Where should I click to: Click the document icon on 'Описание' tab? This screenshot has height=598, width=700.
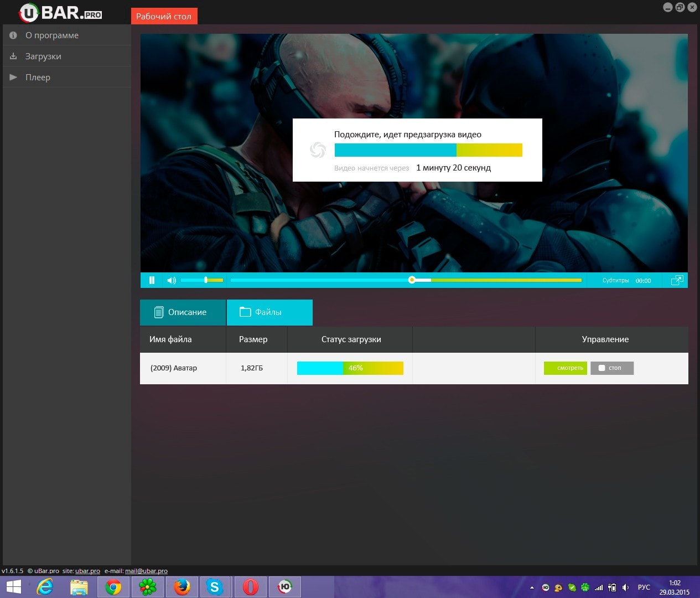[159, 312]
